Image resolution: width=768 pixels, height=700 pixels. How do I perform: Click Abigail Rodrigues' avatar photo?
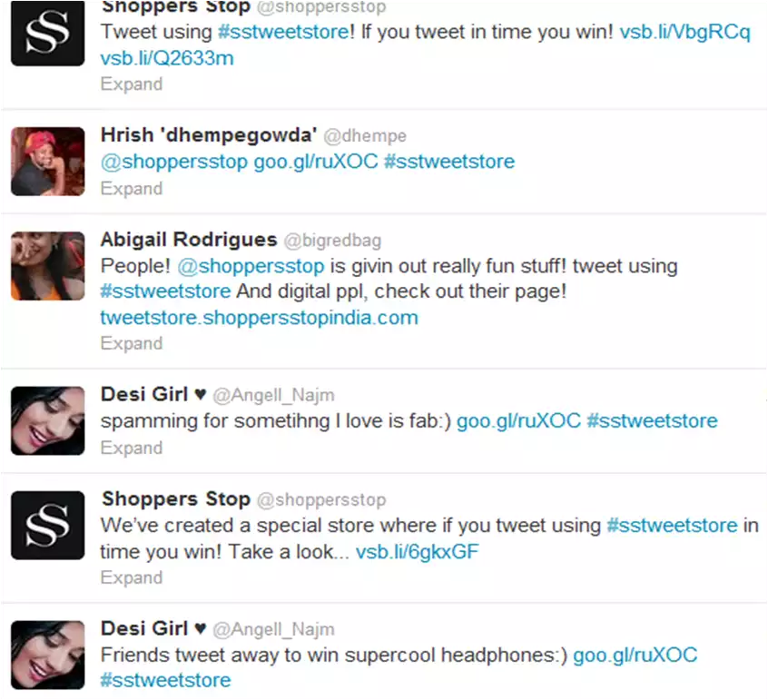pyautogui.click(x=47, y=265)
